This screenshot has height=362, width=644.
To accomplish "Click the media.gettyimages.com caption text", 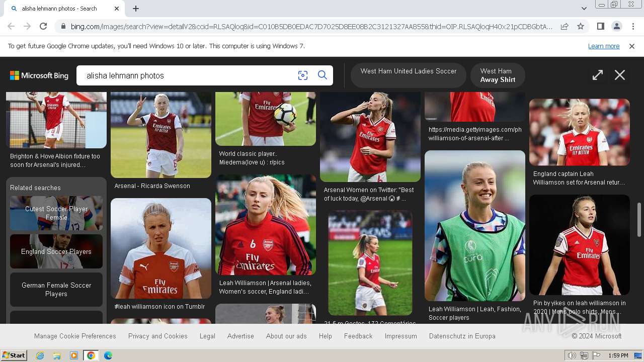I will tap(475, 134).
